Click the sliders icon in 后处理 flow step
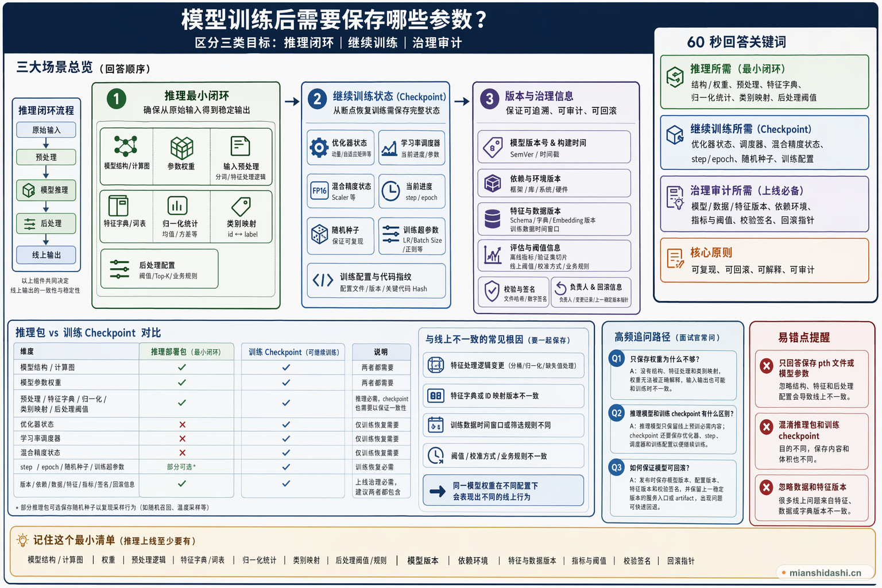Screen dimensions: 882x588 click(29, 223)
